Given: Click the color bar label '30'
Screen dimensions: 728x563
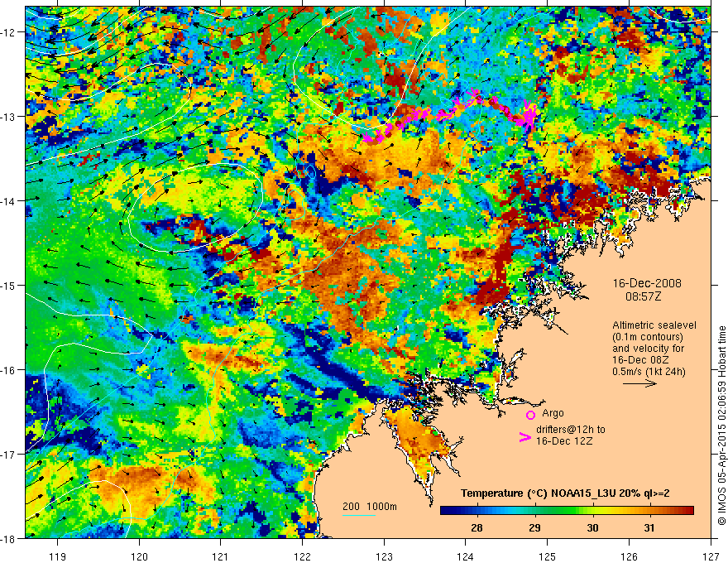Looking at the screenshot, I should tap(592, 527).
